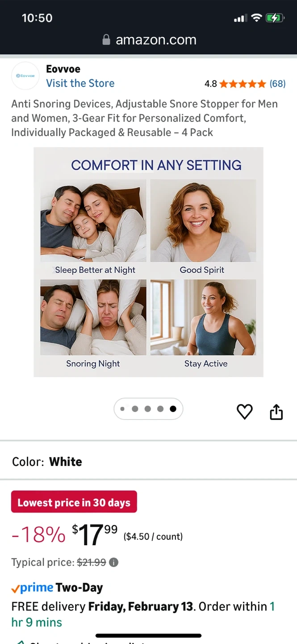Screen dimensions: 297x644
Task: Tap the Comfort in Any Setting product image
Action: click(148, 262)
